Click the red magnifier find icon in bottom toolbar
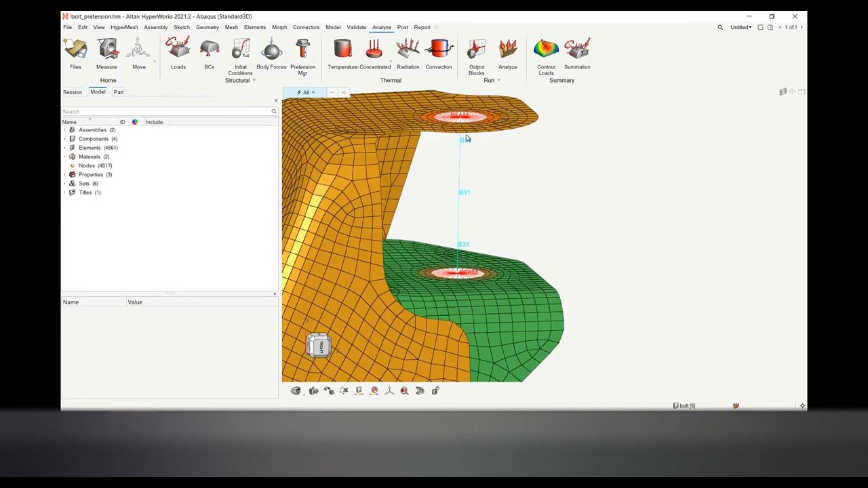The height and width of the screenshot is (488, 868). tap(405, 390)
